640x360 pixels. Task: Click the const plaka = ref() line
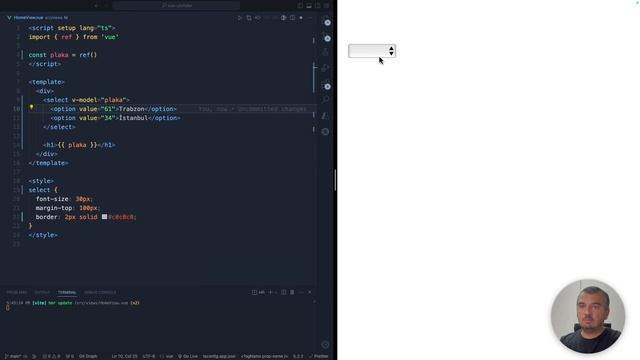[63, 55]
